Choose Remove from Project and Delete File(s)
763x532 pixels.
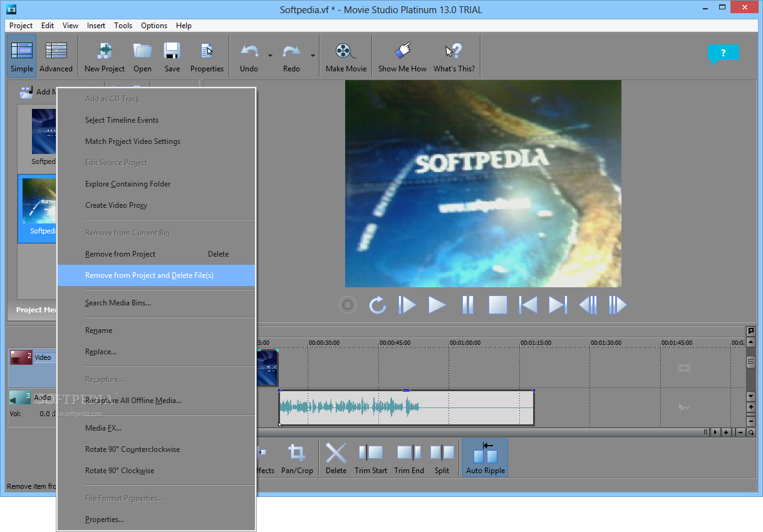click(156, 275)
